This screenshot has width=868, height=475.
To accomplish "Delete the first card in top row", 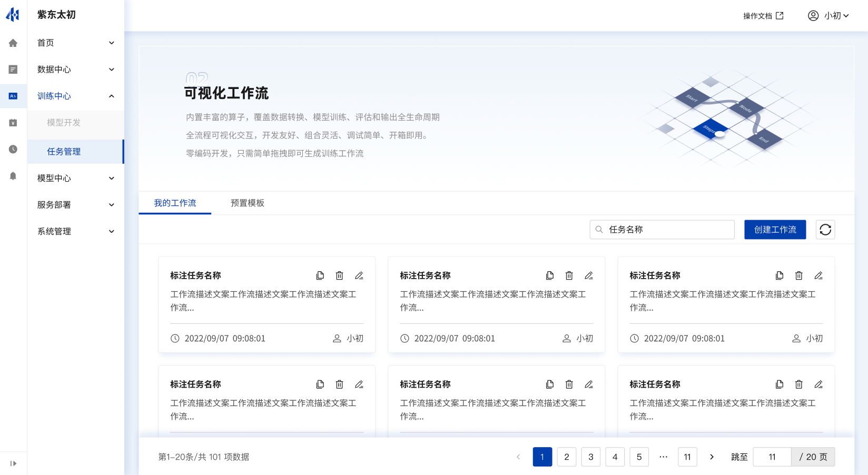I will 340,275.
